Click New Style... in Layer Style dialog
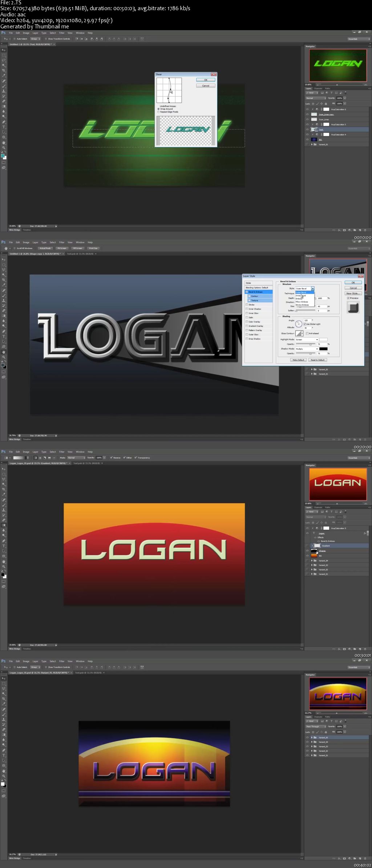The image size is (372, 868). pos(353,293)
